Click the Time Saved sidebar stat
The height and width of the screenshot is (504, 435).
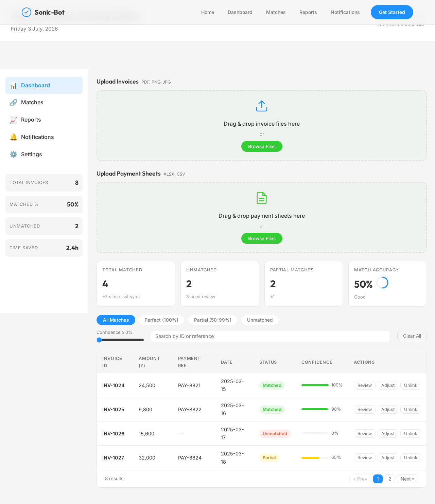[44, 248]
